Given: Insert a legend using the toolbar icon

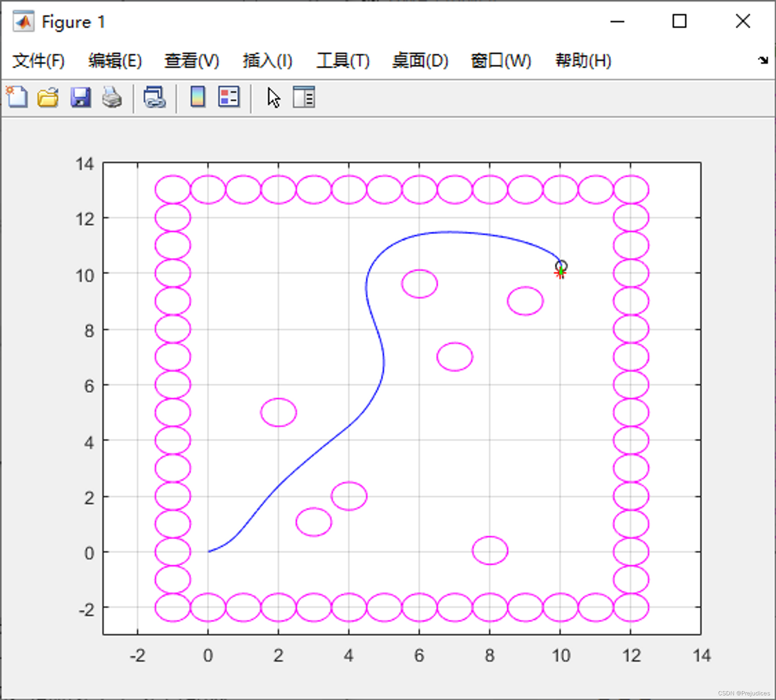Looking at the screenshot, I should click(x=229, y=97).
